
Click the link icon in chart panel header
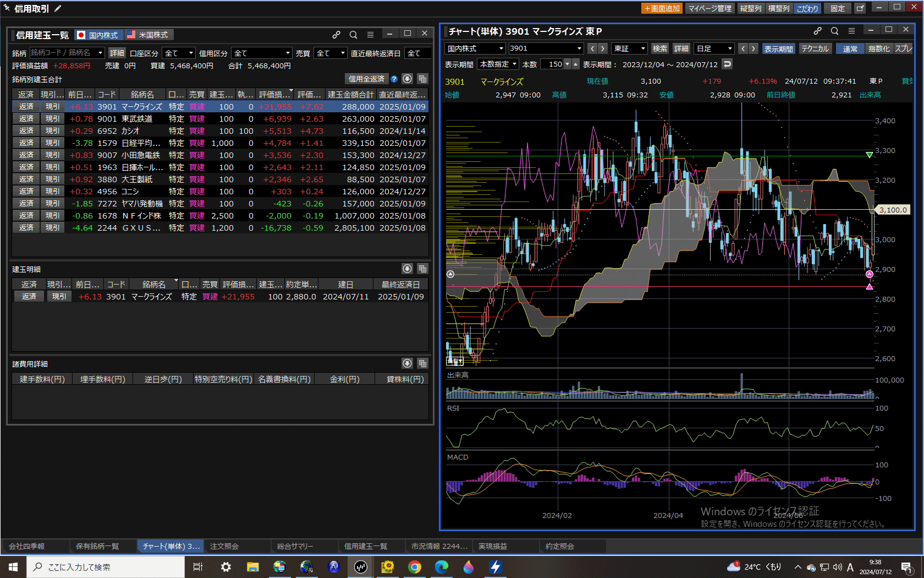coord(817,31)
